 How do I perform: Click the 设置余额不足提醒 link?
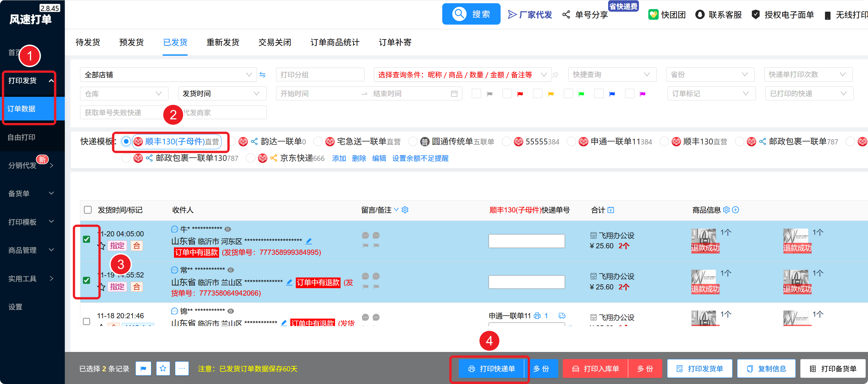click(420, 158)
